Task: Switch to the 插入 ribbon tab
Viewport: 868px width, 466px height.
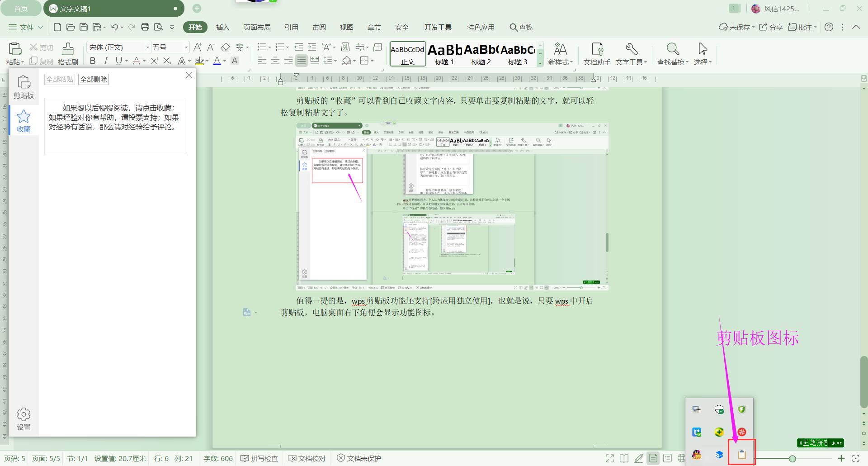Action: point(222,27)
